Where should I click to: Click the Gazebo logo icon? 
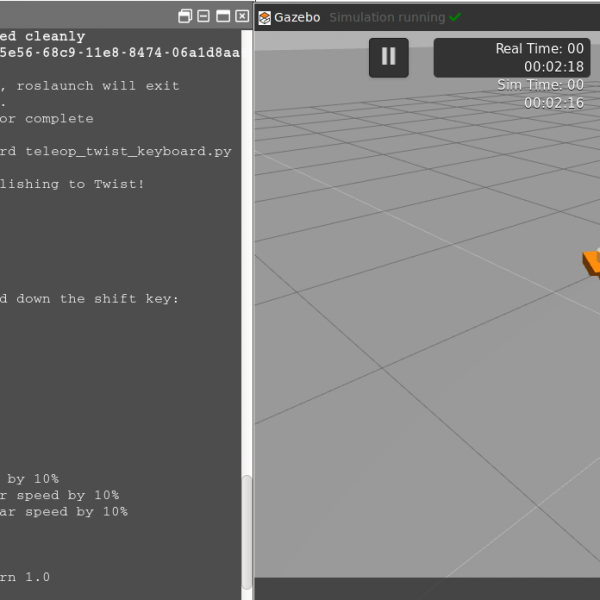click(x=264, y=18)
